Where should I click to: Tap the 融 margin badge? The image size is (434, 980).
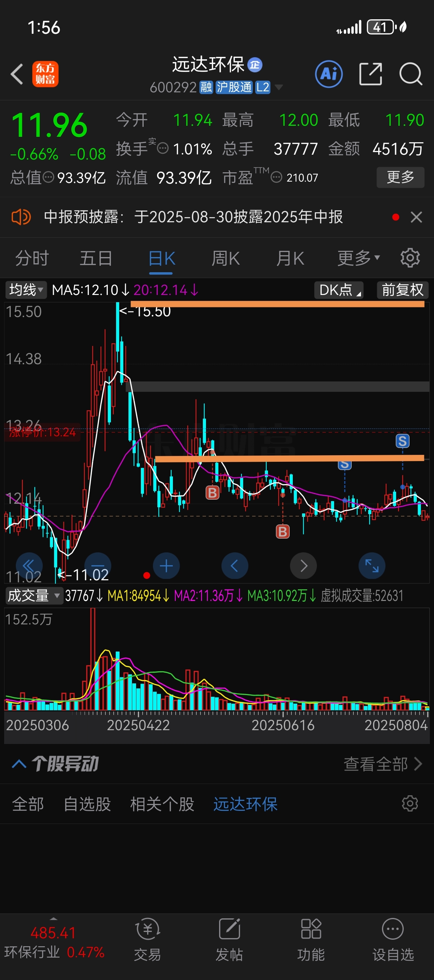click(x=206, y=87)
